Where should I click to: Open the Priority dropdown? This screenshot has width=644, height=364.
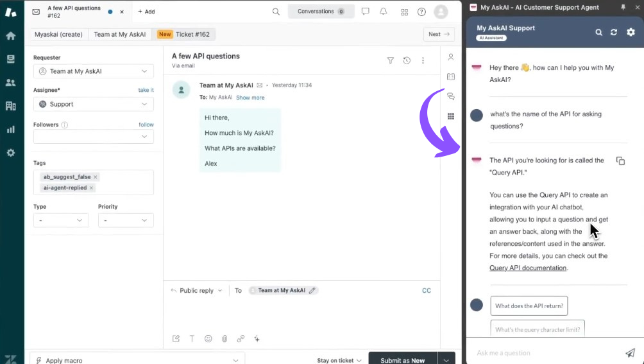tap(126, 220)
